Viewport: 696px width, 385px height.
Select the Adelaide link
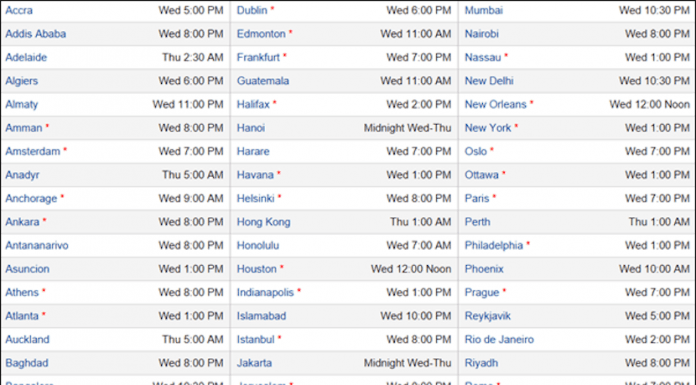[x=26, y=57]
